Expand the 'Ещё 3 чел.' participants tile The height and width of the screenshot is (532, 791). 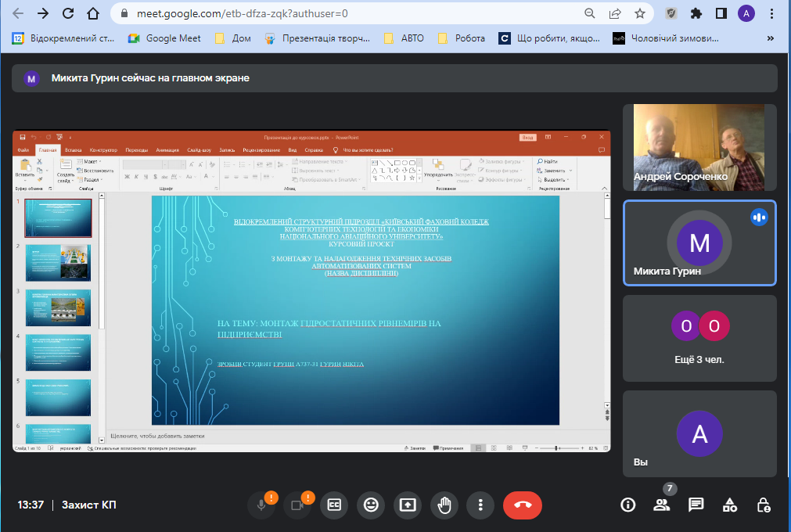coord(699,337)
